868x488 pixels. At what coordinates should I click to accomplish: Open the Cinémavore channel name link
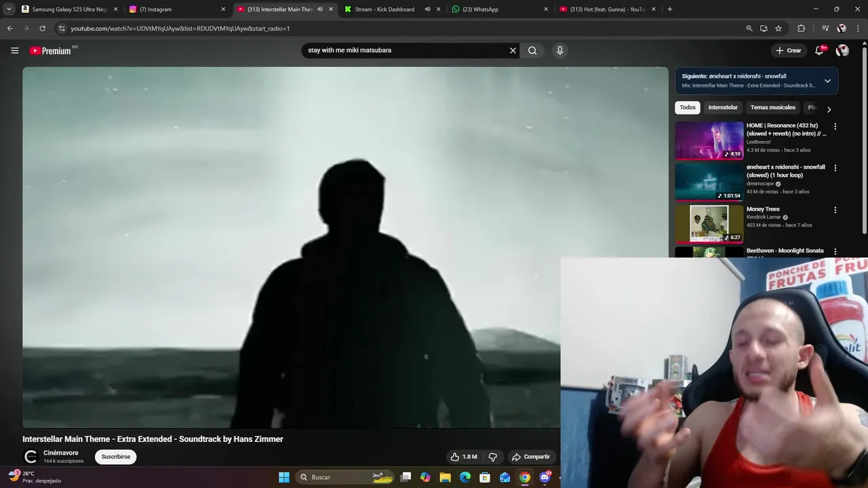click(61, 453)
